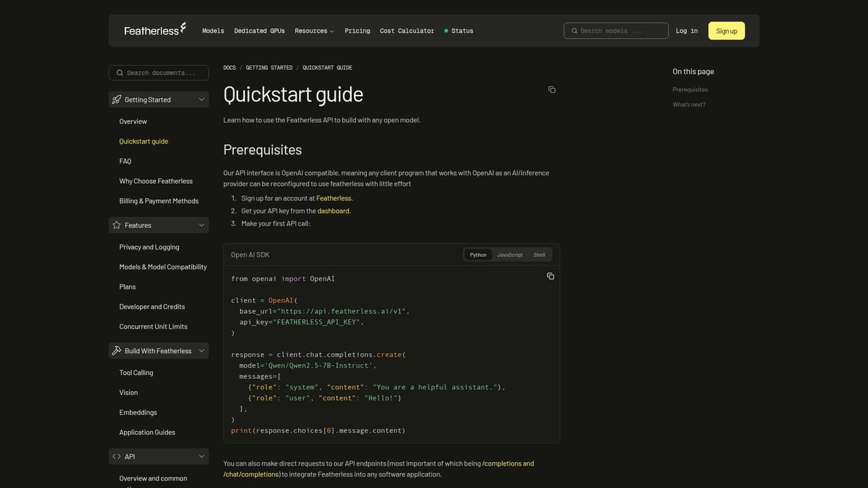The height and width of the screenshot is (488, 868).
Task: Open Vision in the sidebar
Action: [128, 392]
